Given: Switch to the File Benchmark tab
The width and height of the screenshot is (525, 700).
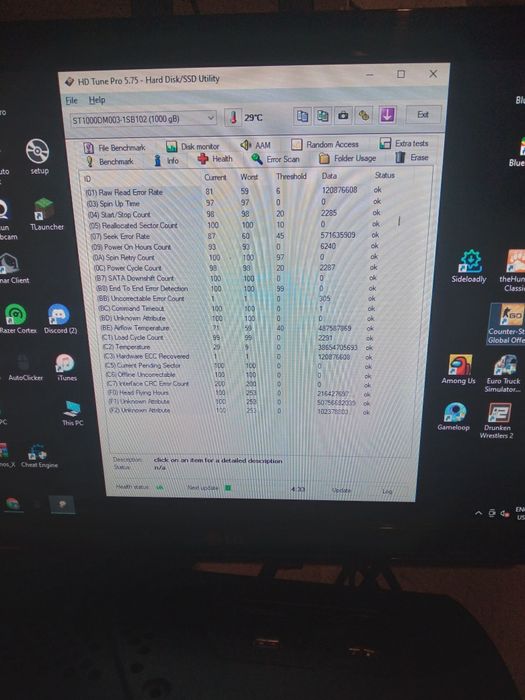Looking at the screenshot, I should [x=115, y=148].
